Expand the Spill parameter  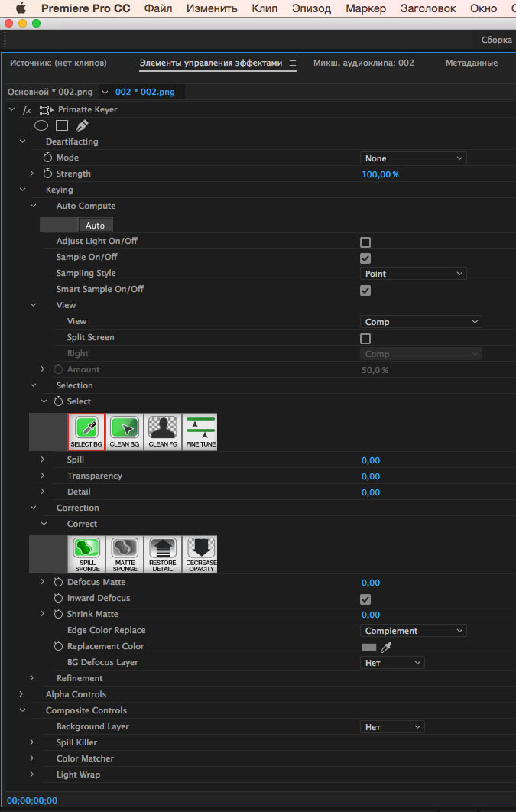[x=43, y=460]
